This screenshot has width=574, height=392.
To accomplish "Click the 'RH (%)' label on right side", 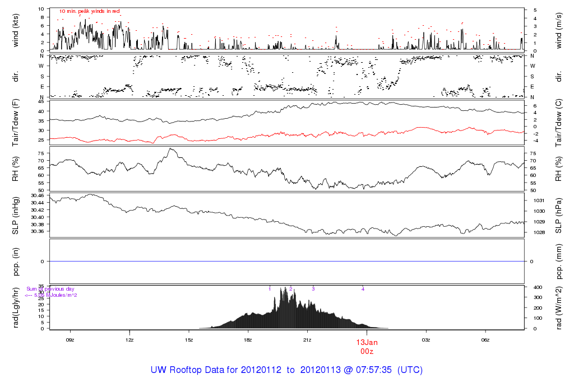I will click(x=559, y=169).
